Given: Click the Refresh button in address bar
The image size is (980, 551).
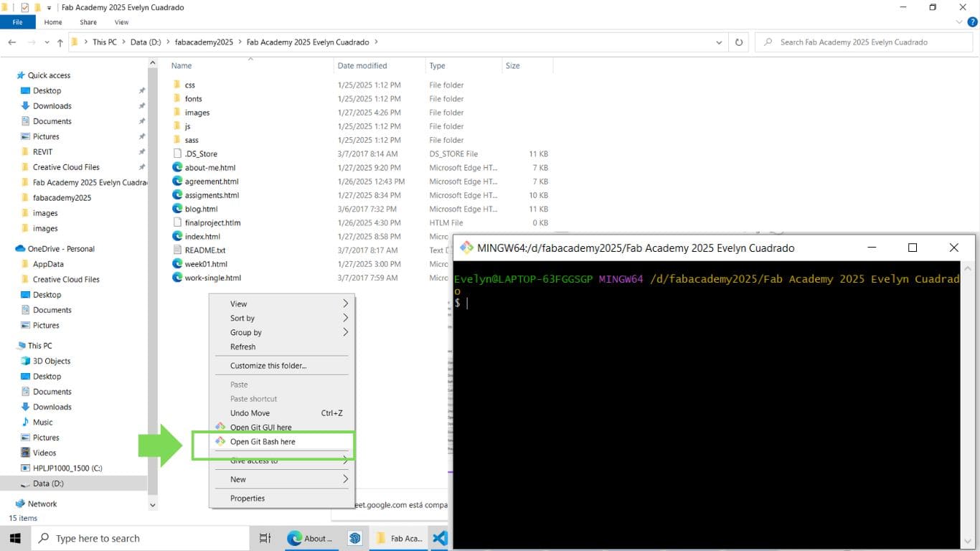Looking at the screenshot, I should (x=739, y=42).
